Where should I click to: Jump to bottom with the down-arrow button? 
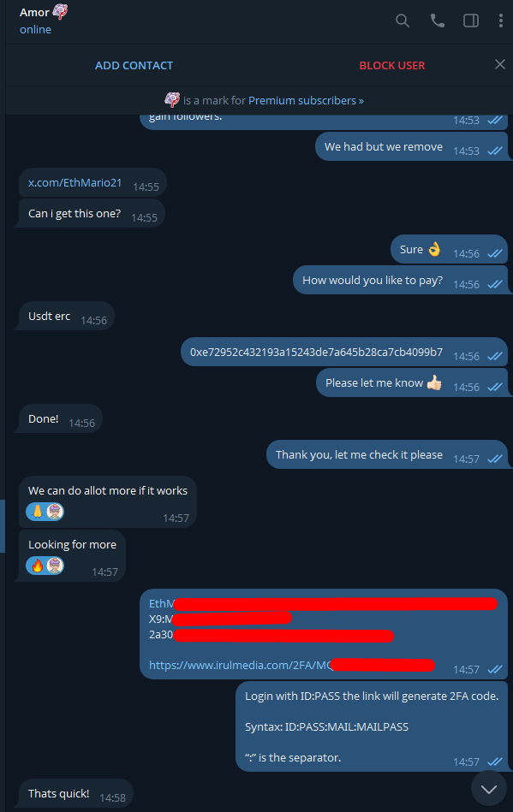point(489,788)
